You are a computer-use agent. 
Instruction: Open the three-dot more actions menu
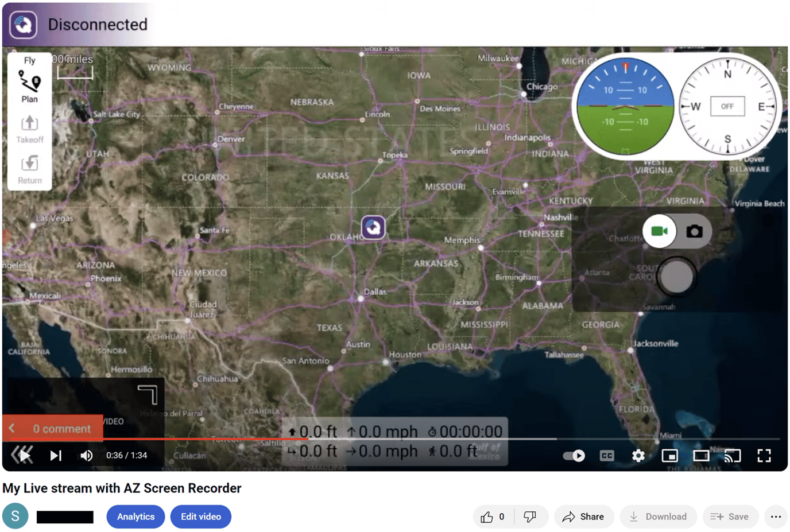click(776, 516)
